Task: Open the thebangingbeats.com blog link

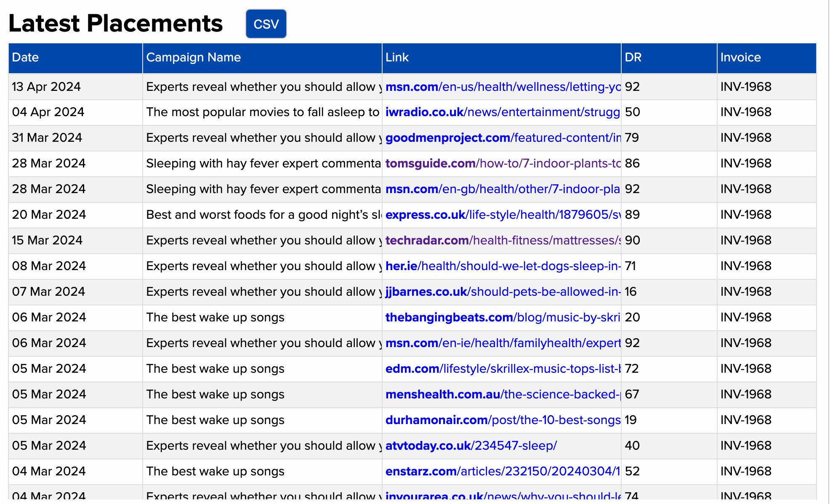Action: click(503, 317)
